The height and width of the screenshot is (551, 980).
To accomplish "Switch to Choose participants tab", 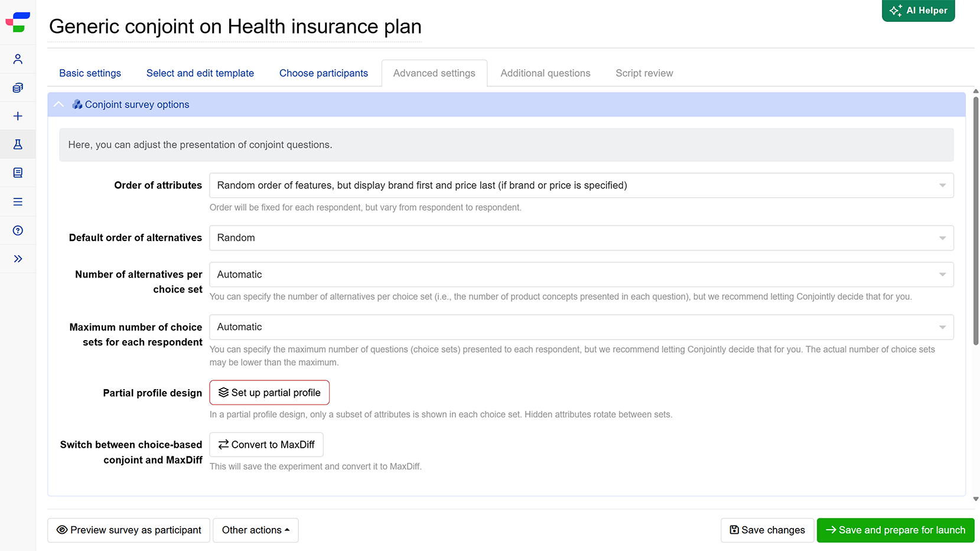I will 324,73.
